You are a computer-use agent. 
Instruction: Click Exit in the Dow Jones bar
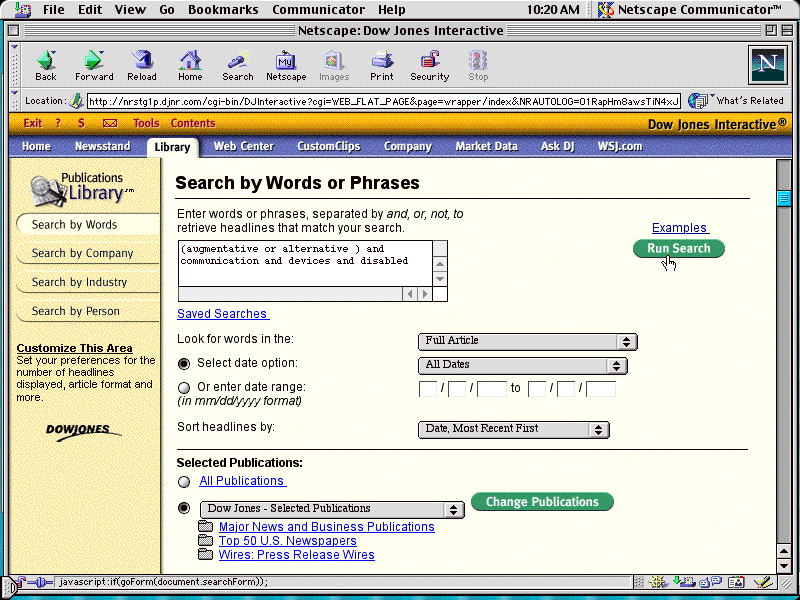coord(33,123)
